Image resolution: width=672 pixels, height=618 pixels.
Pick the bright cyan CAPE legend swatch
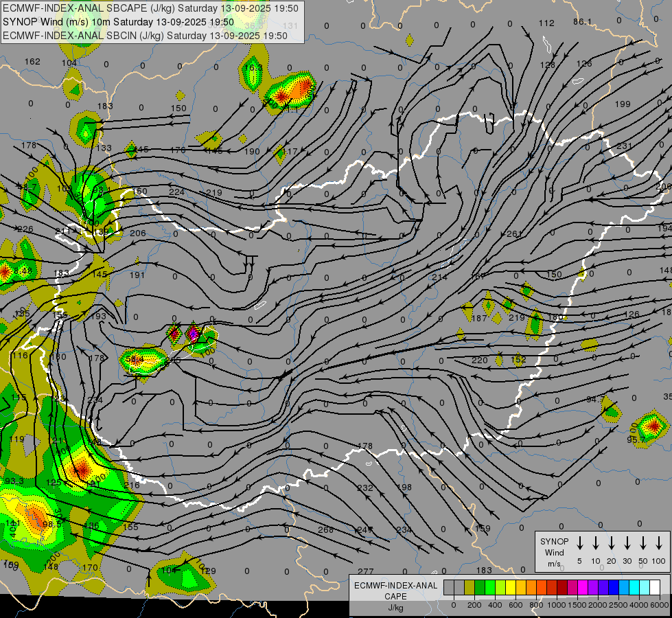click(634, 587)
